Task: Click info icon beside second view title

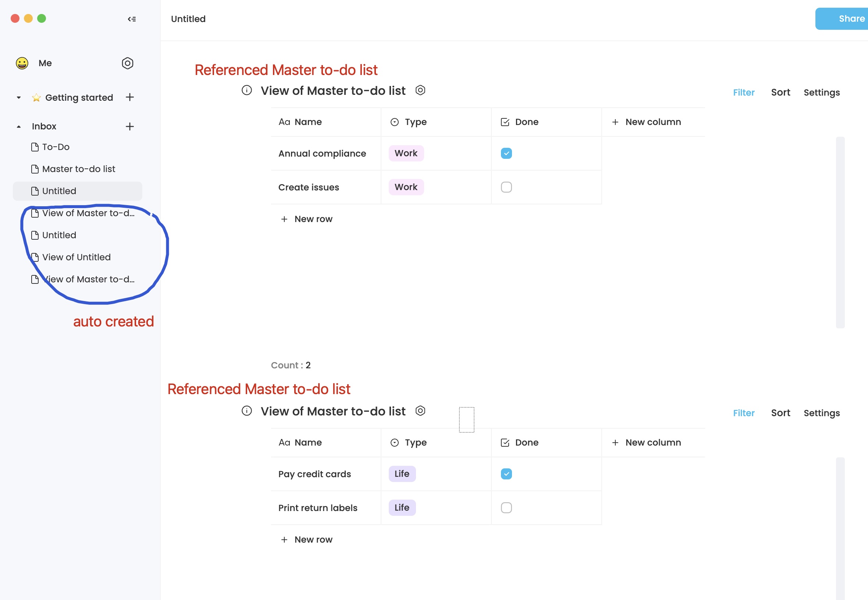Action: coord(247,411)
